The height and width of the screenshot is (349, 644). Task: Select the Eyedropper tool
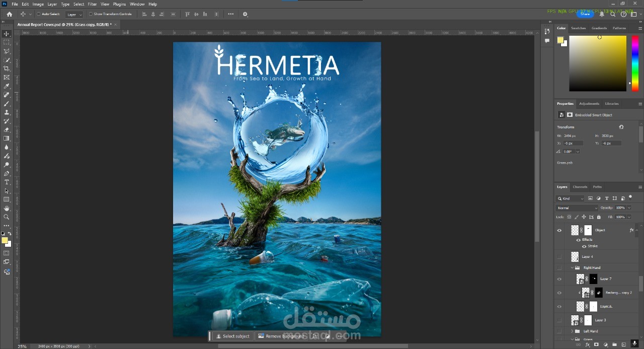point(7,86)
